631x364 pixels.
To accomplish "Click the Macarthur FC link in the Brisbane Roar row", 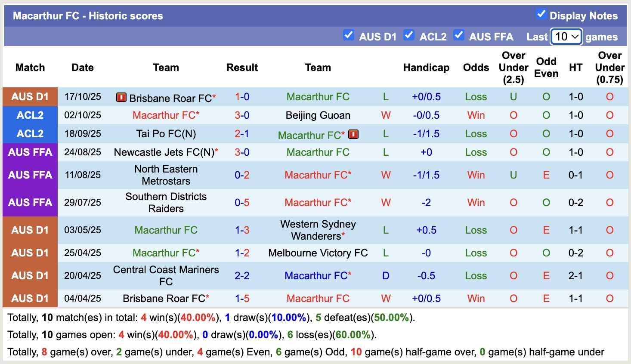I will tap(318, 97).
